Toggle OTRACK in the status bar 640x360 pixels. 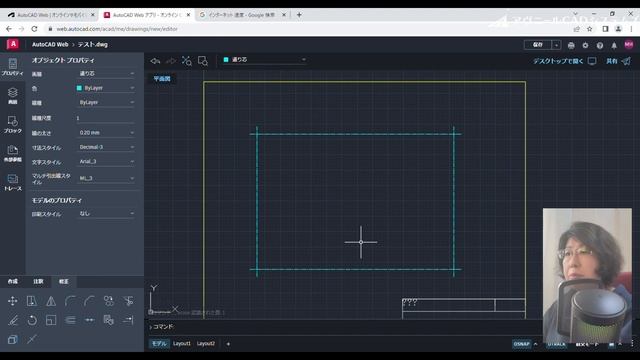tap(556, 344)
